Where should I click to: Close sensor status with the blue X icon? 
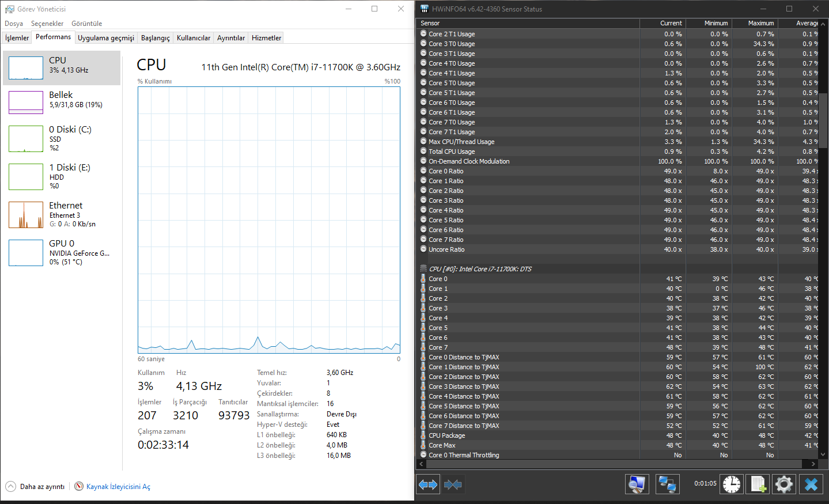(811, 484)
